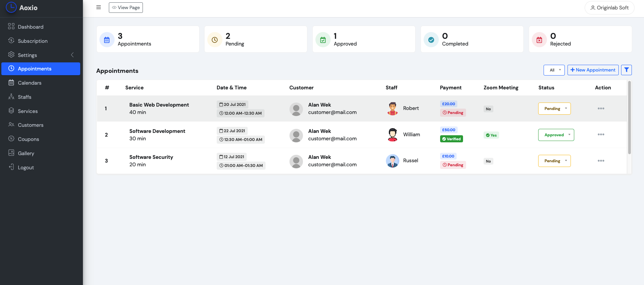Viewport: 644px width, 285px height.
Task: Select Staffs in the sidebar
Action: (25, 97)
